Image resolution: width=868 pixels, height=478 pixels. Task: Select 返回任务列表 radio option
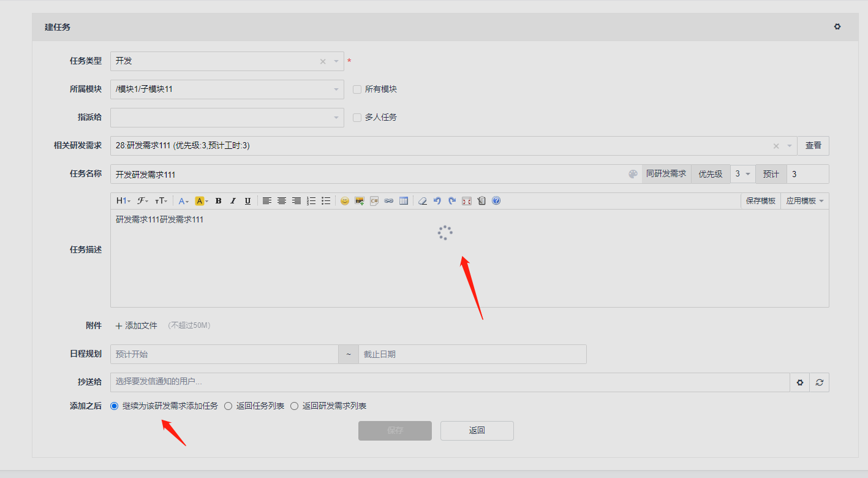(x=228, y=406)
